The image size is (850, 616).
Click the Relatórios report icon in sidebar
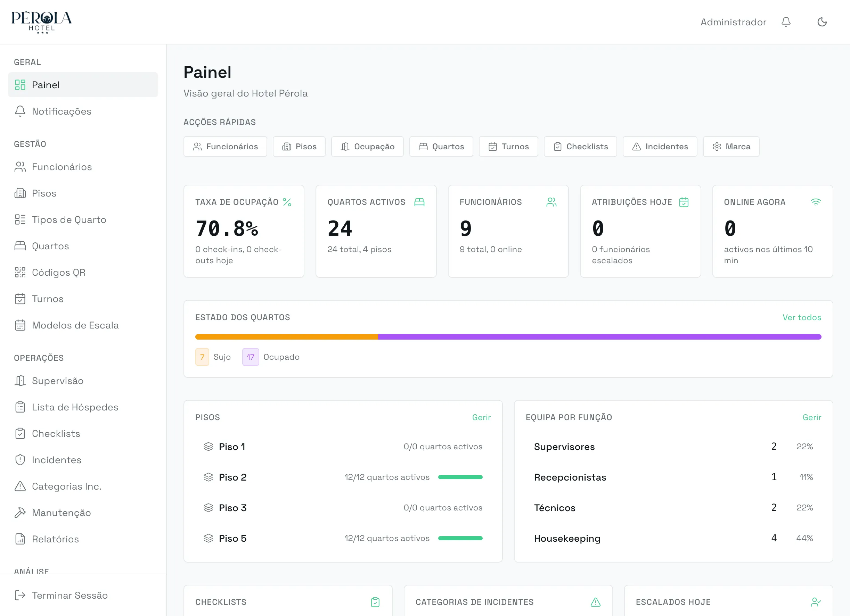(x=20, y=539)
